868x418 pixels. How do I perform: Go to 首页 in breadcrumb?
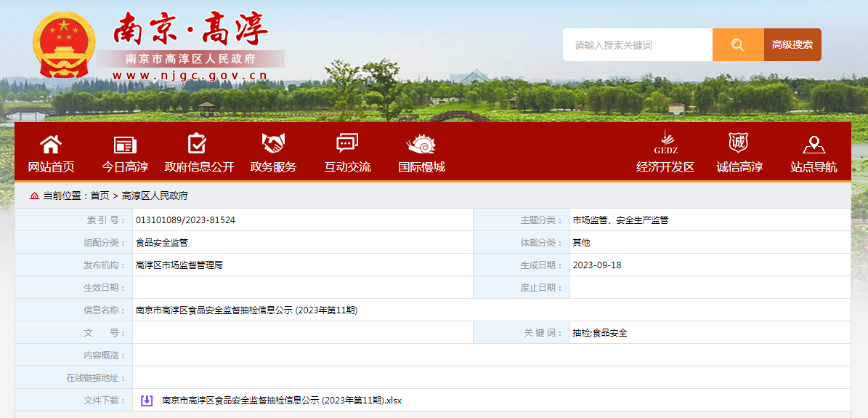pos(100,196)
